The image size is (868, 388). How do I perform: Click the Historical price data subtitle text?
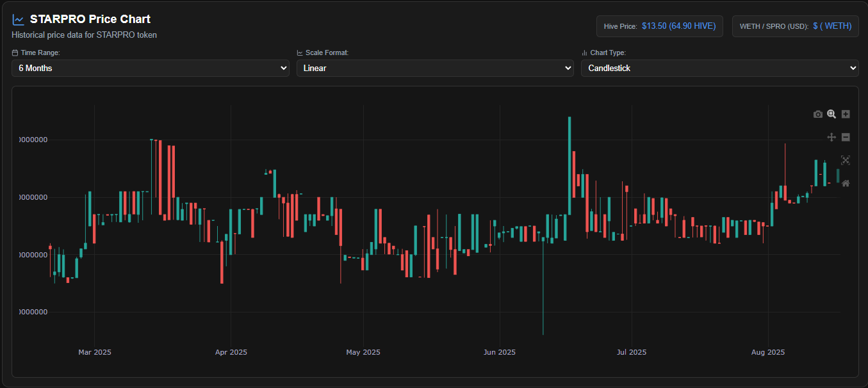[85, 35]
